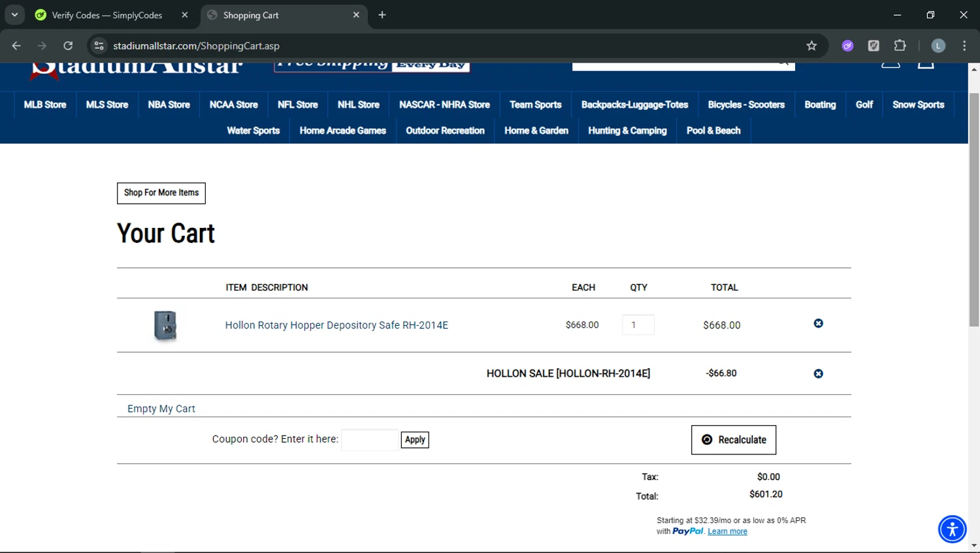This screenshot has height=553, width=980.
Task: Close the Shopping Cart tab
Action: pyautogui.click(x=356, y=15)
